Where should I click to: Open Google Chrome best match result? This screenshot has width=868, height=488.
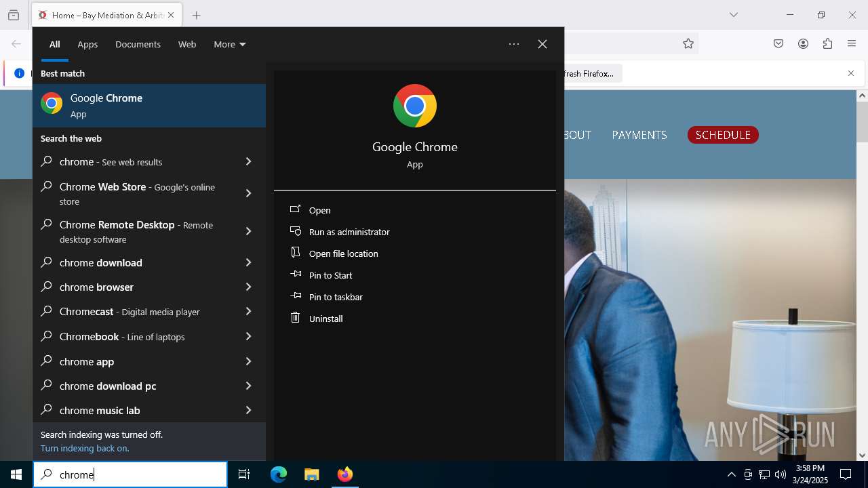149,105
